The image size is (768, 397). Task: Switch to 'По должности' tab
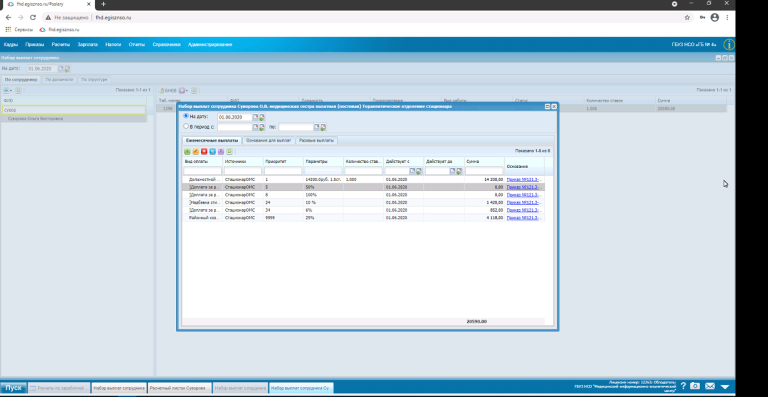click(59, 79)
